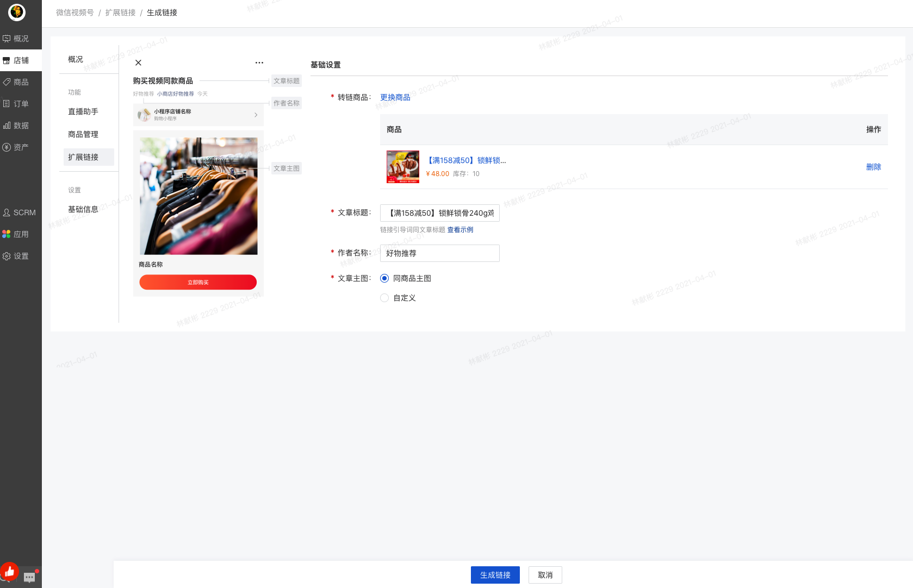The width and height of the screenshot is (913, 588).
Task: Open 直播助手 in secondary menu
Action: pyautogui.click(x=83, y=111)
